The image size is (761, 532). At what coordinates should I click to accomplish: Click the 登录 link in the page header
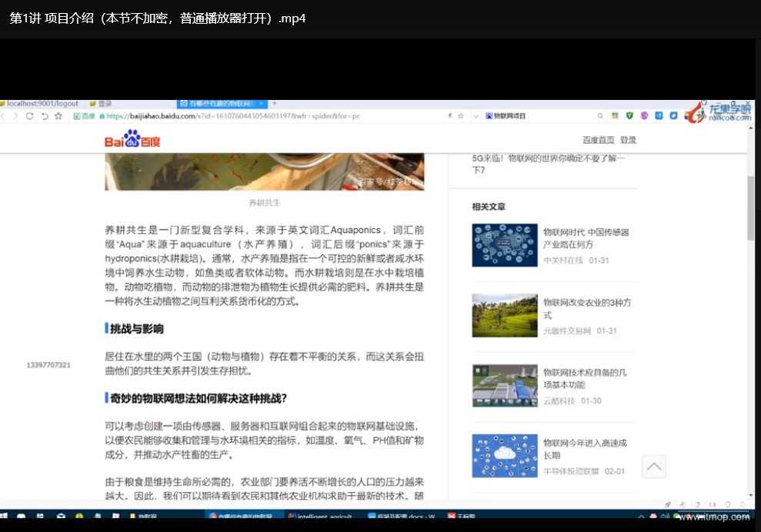pos(628,140)
